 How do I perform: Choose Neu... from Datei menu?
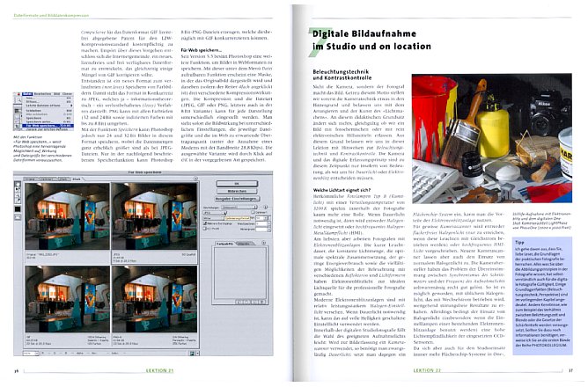click(48, 99)
